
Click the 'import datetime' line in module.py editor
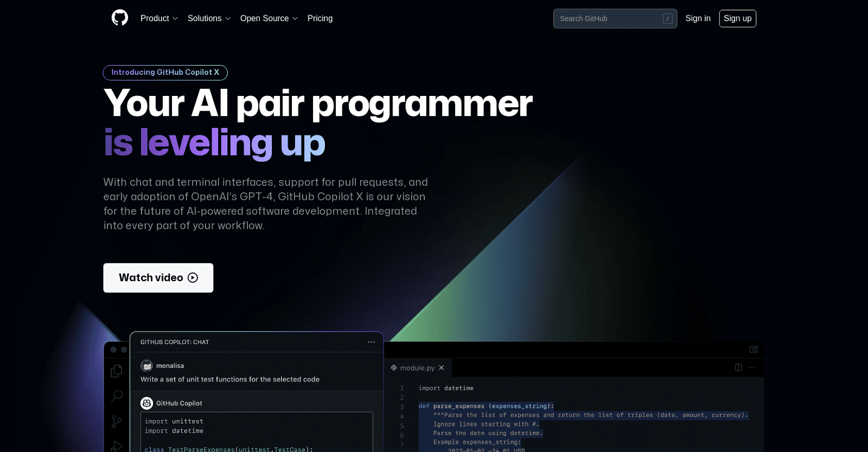click(446, 388)
